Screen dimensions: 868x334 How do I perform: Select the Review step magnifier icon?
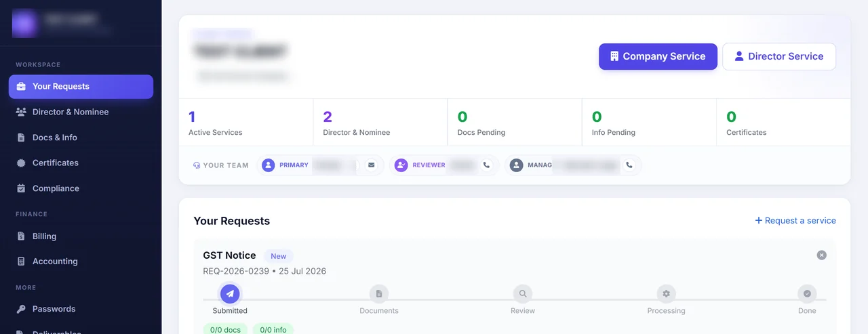click(x=523, y=294)
